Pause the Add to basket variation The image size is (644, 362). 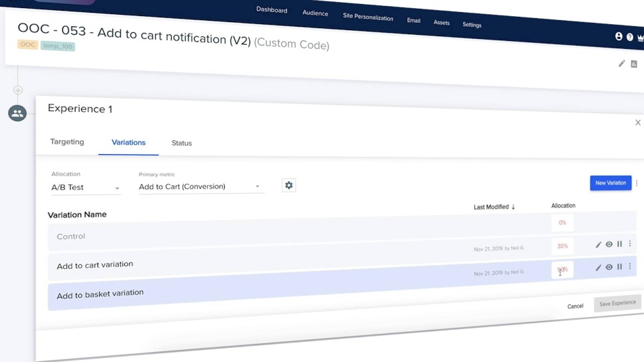620,267
